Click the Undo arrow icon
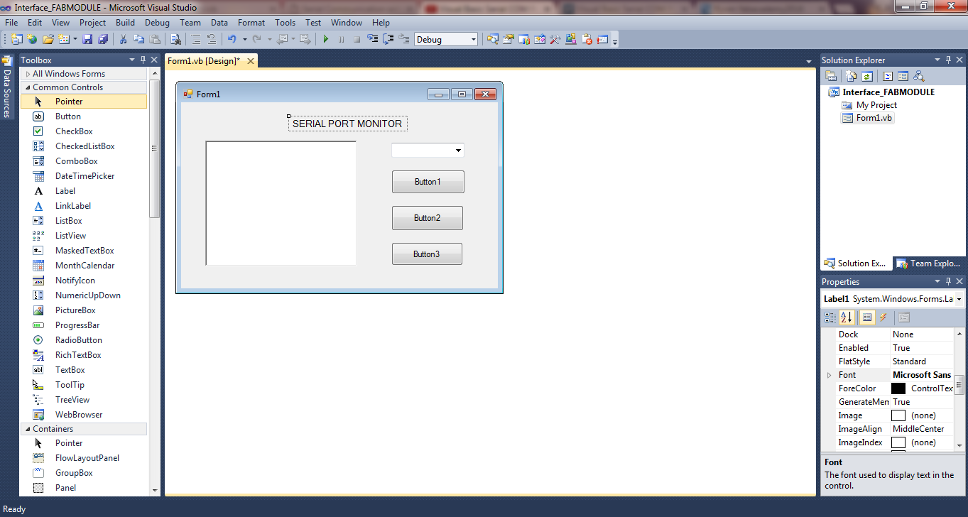 click(232, 39)
